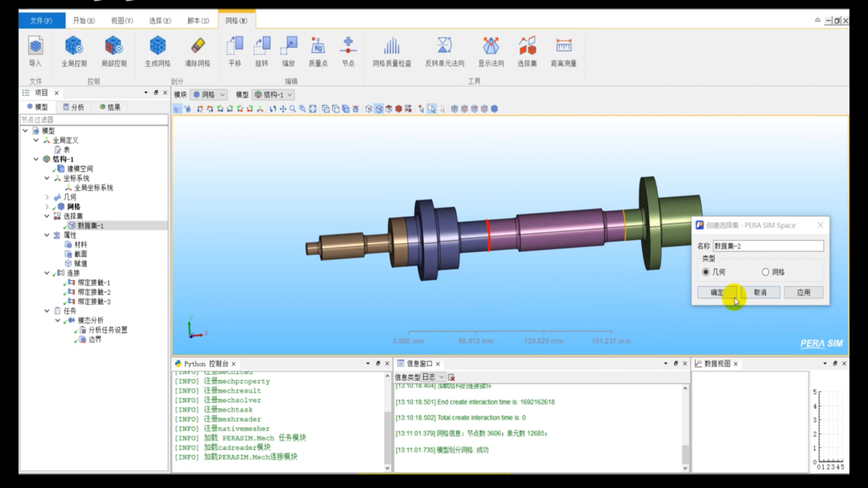
Task: Click the 节点 node icon
Action: [x=348, y=46]
